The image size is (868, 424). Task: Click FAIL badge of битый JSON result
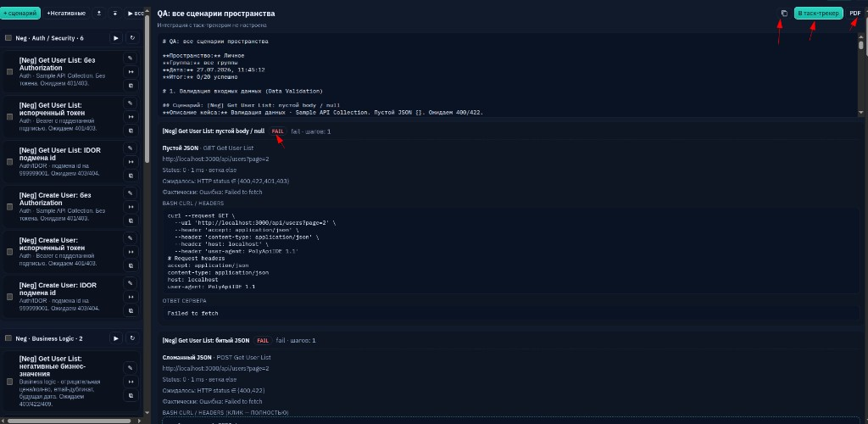tap(263, 340)
